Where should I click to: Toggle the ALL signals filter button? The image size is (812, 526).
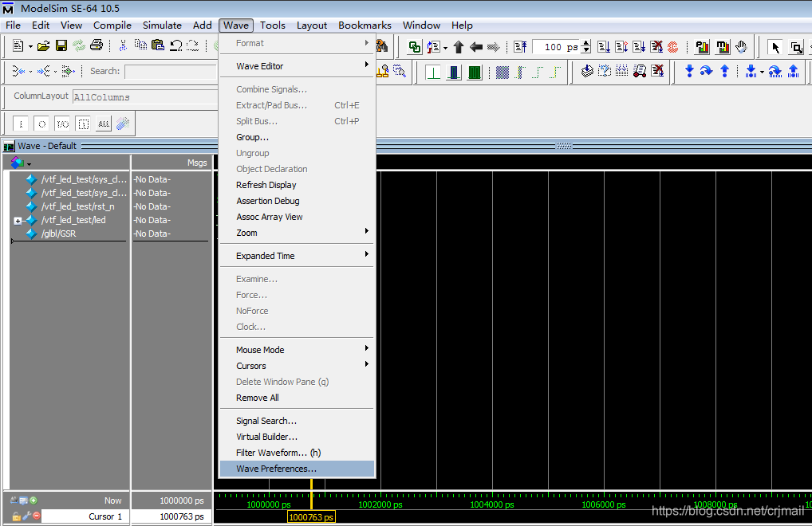[x=104, y=124]
